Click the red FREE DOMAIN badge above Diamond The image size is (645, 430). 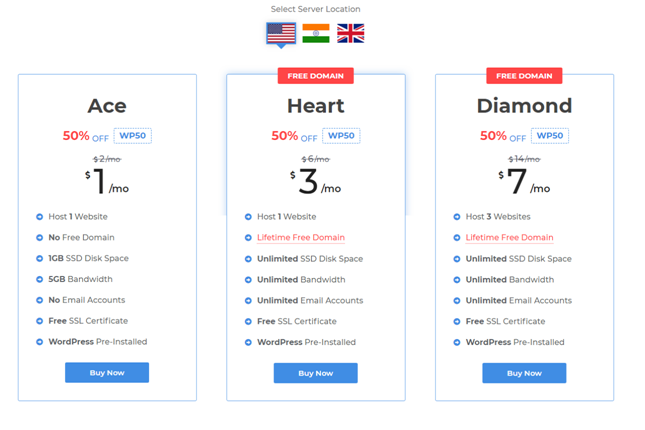pos(524,76)
